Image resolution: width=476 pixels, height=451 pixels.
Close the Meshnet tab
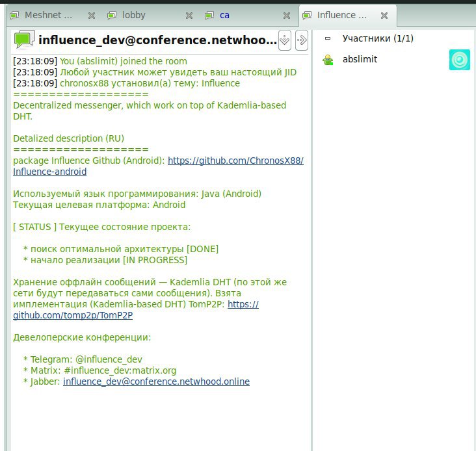92,16
